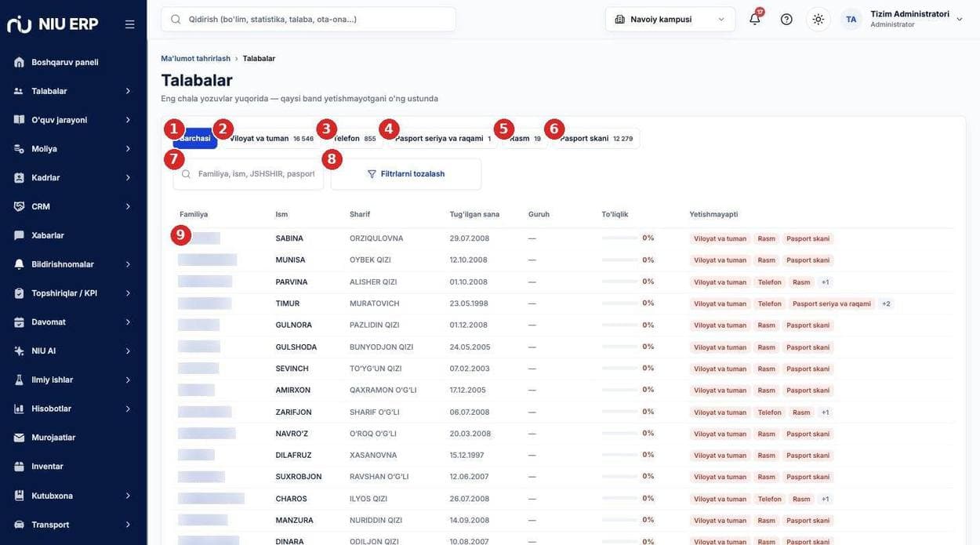
Task: Toggle the light/dark theme sun icon
Action: (818, 19)
